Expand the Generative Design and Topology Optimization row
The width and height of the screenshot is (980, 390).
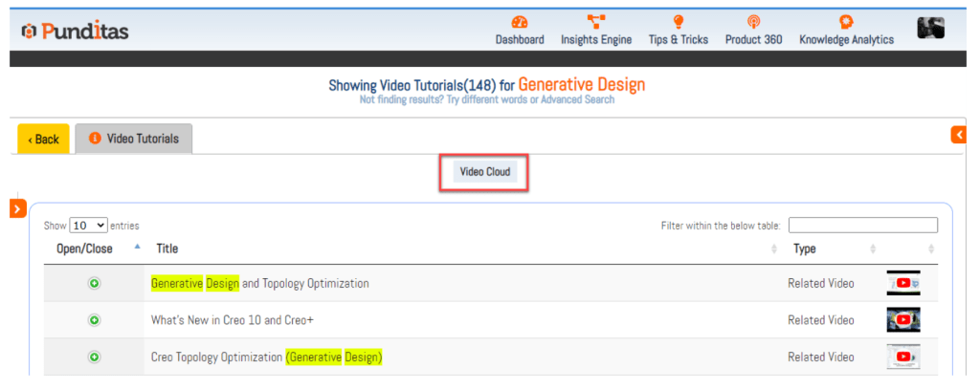coord(95,284)
